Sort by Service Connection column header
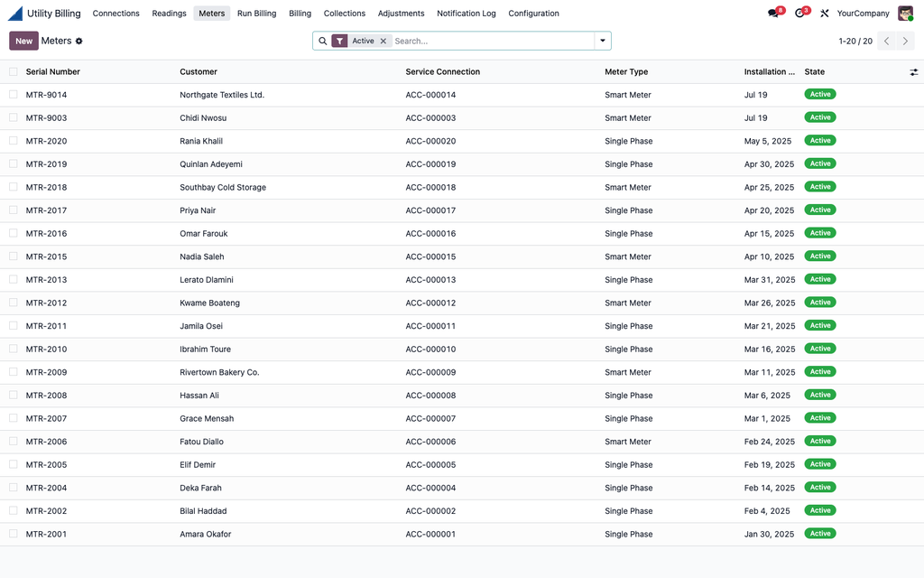This screenshot has width=924, height=578. [x=442, y=72]
